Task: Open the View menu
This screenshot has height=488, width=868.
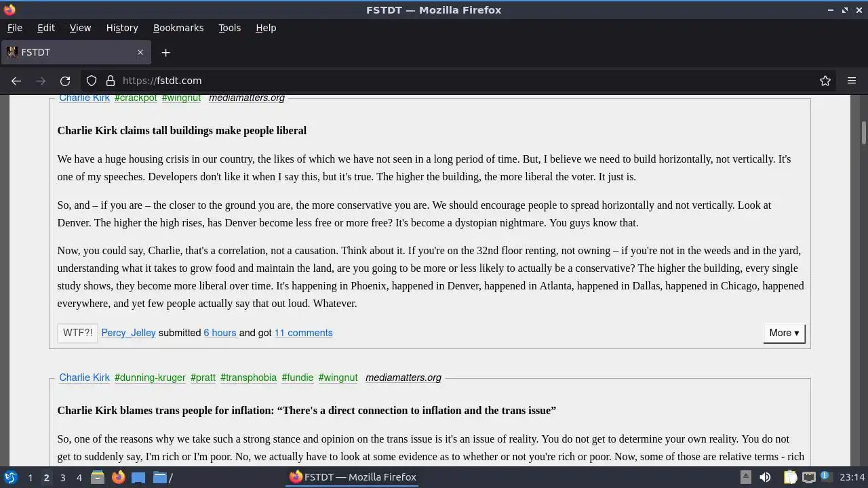Action: click(x=80, y=28)
